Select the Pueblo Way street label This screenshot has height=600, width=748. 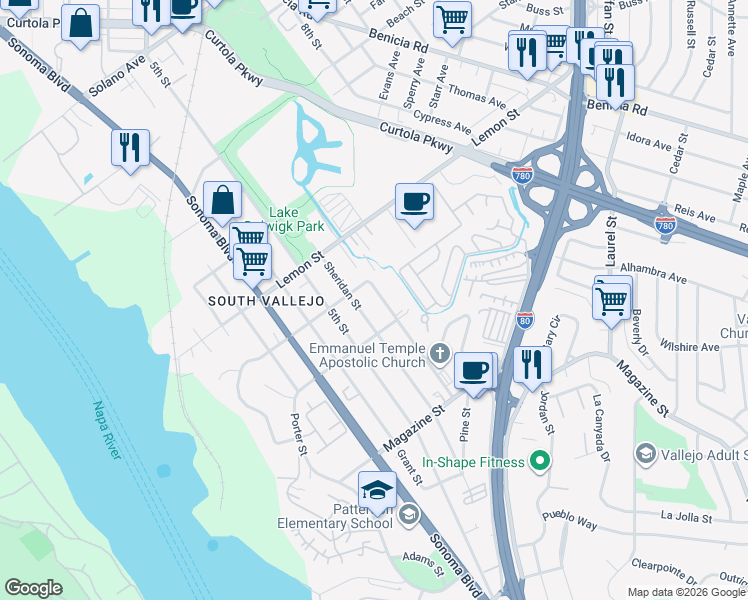[570, 520]
